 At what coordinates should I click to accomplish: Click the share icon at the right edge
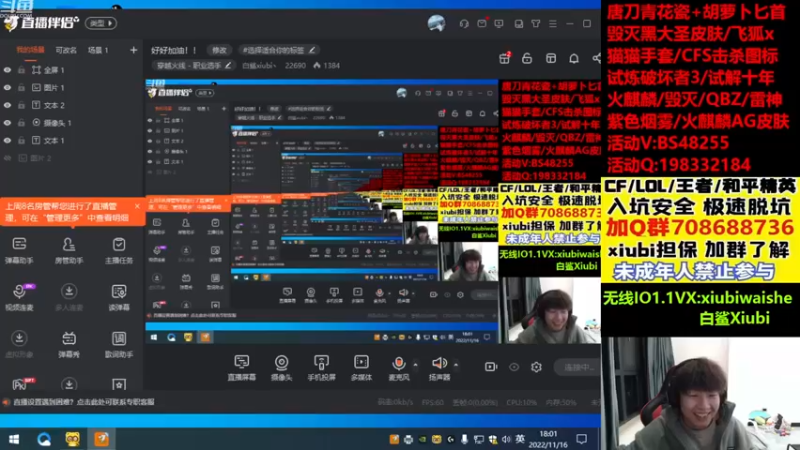[596, 58]
